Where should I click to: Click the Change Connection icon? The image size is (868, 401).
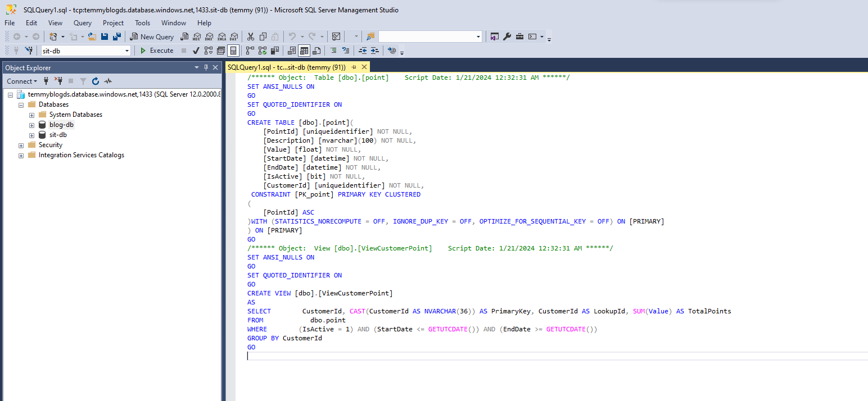click(x=29, y=51)
